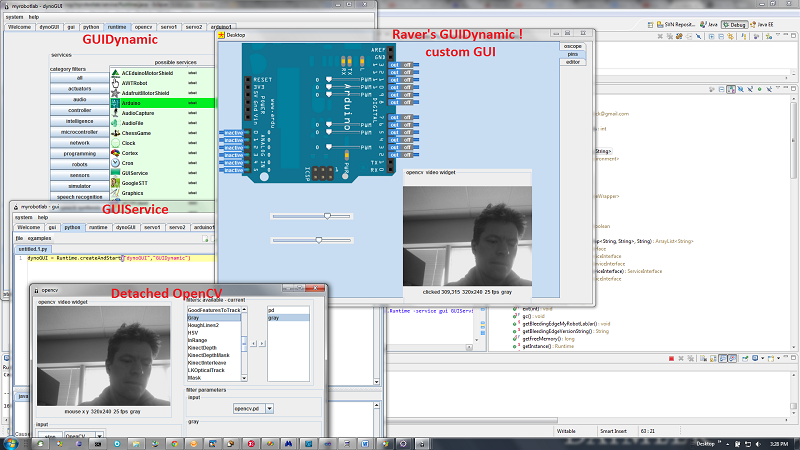Open the opencv.pd input dropdown
The height and width of the screenshot is (450, 800).
(269, 409)
